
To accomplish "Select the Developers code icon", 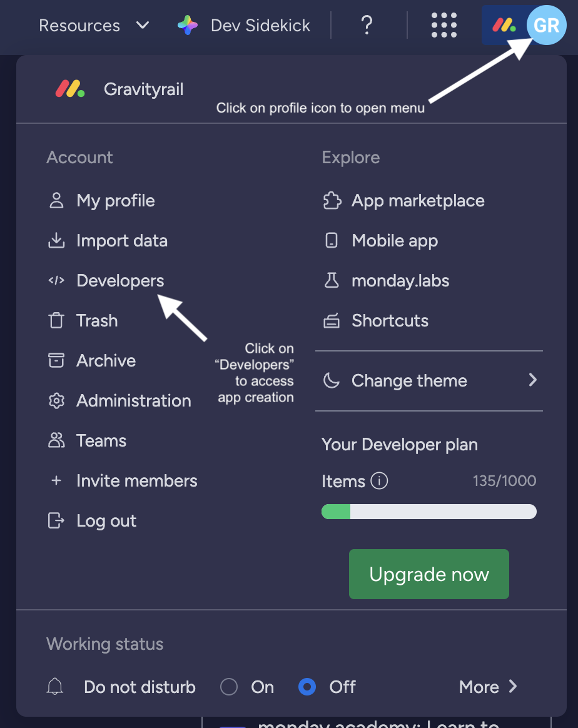I will [56, 280].
